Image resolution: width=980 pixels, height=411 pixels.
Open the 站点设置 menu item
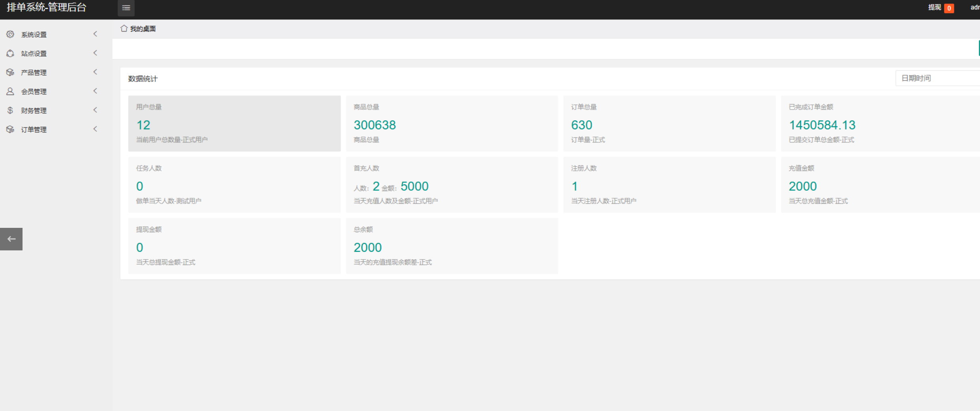tap(34, 54)
